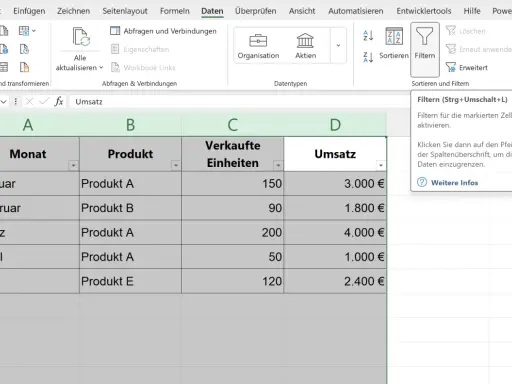This screenshot has width=512, height=384.
Task: Click the Löschen filter option
Action: (466, 31)
